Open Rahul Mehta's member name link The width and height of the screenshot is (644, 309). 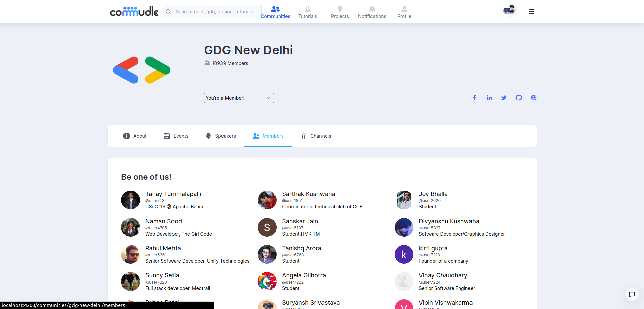point(163,248)
